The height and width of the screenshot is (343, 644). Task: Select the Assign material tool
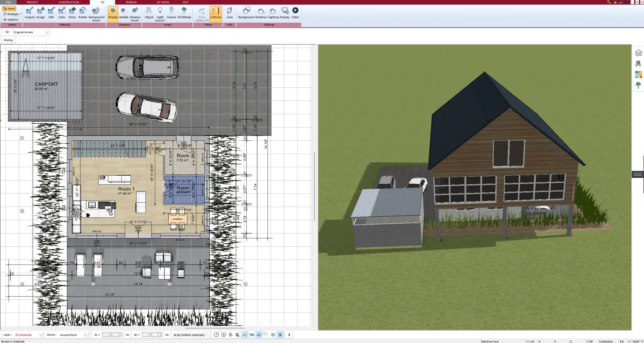tap(40, 13)
